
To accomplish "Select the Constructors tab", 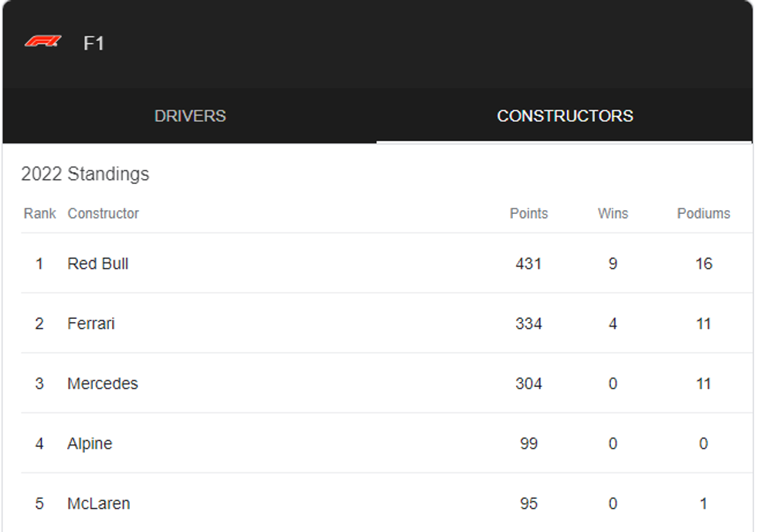I will tap(565, 116).
